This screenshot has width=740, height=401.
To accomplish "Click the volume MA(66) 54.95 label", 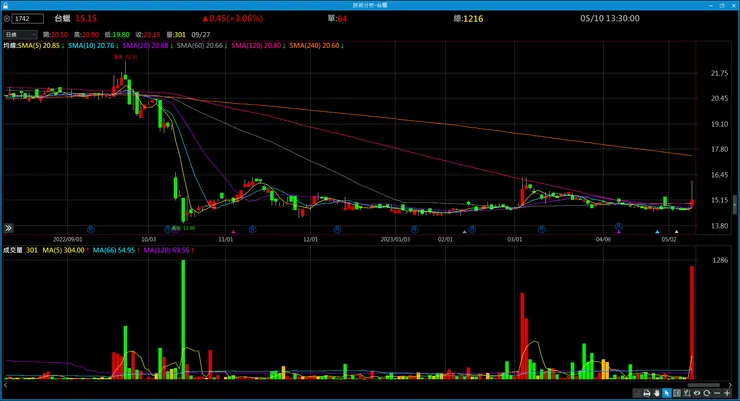I will (114, 251).
